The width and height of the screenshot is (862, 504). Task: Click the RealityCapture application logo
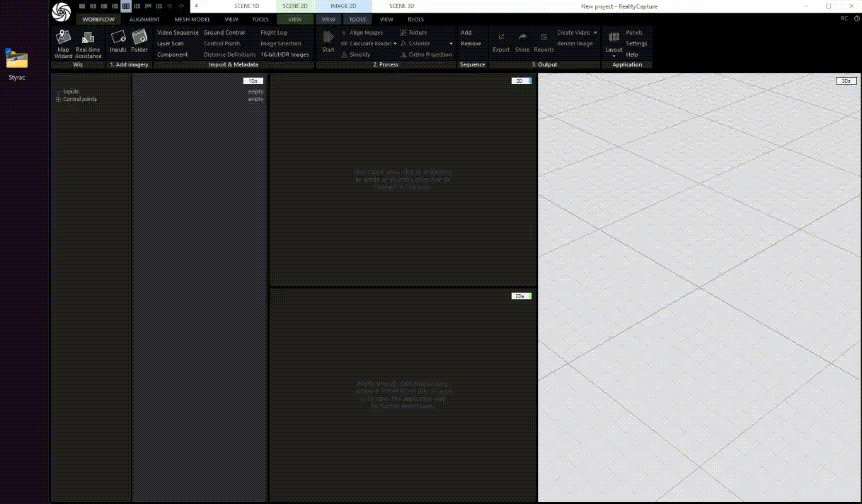pos(61,9)
